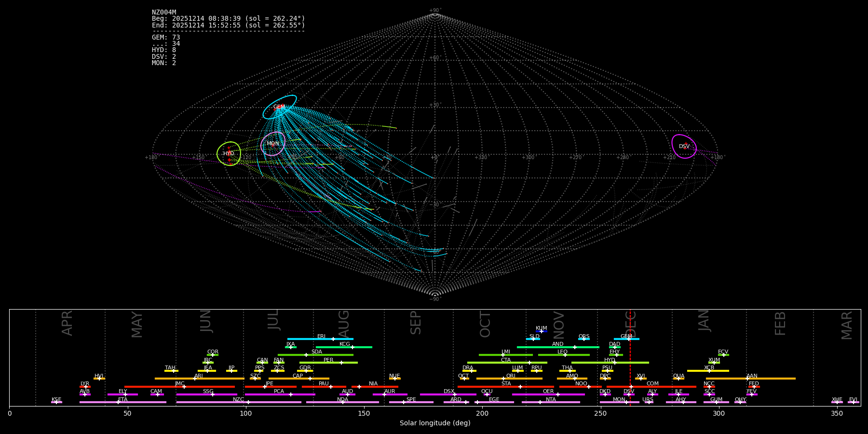Select the Beg: 20251214 08:38:39 line
Screen dimensions: 868x434
[x=229, y=19]
